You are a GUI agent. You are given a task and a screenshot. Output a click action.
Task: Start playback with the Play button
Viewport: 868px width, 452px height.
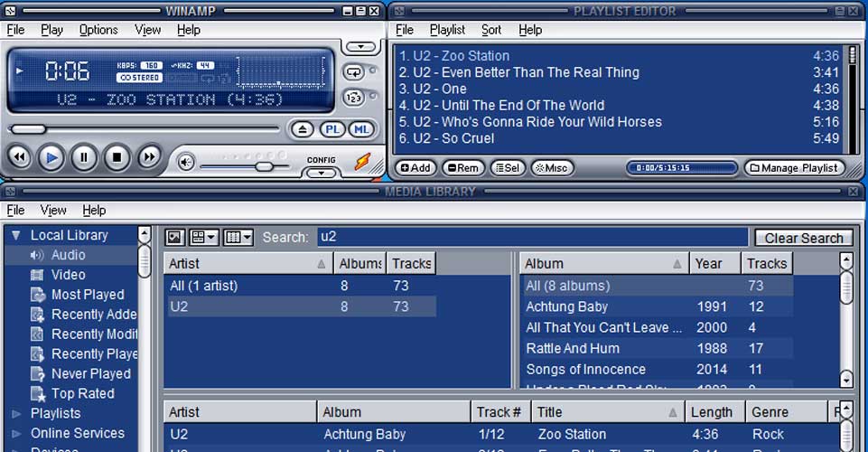[x=51, y=158]
